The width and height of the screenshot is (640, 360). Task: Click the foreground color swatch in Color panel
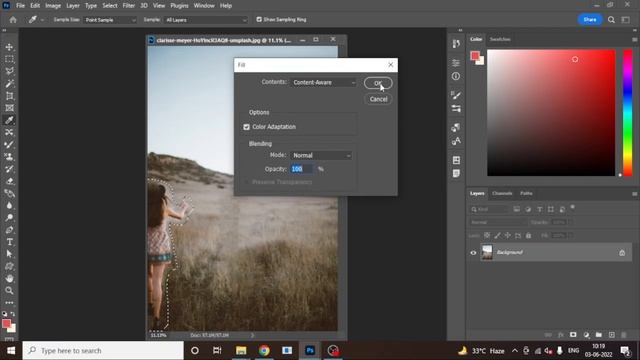click(474, 56)
